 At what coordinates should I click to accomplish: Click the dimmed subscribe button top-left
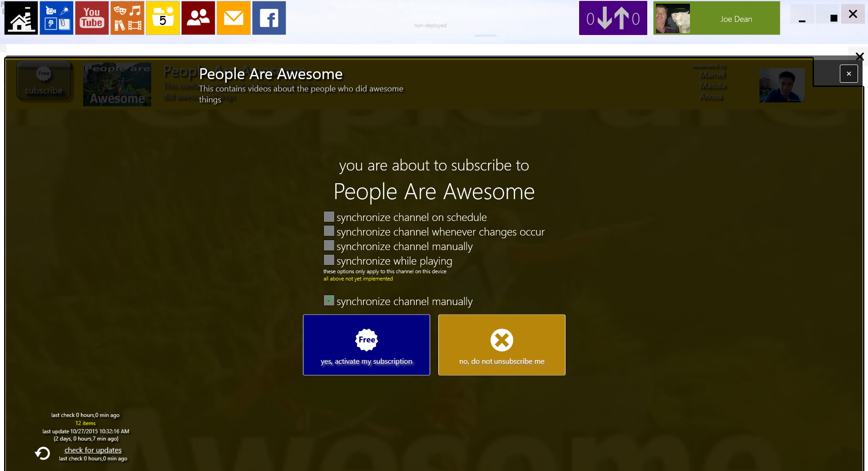click(x=44, y=81)
